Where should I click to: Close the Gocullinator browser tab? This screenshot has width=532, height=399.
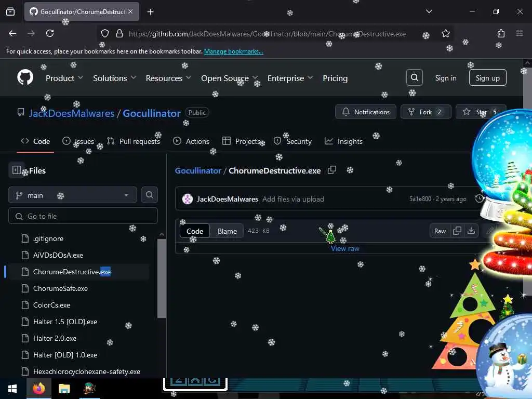[x=130, y=11]
